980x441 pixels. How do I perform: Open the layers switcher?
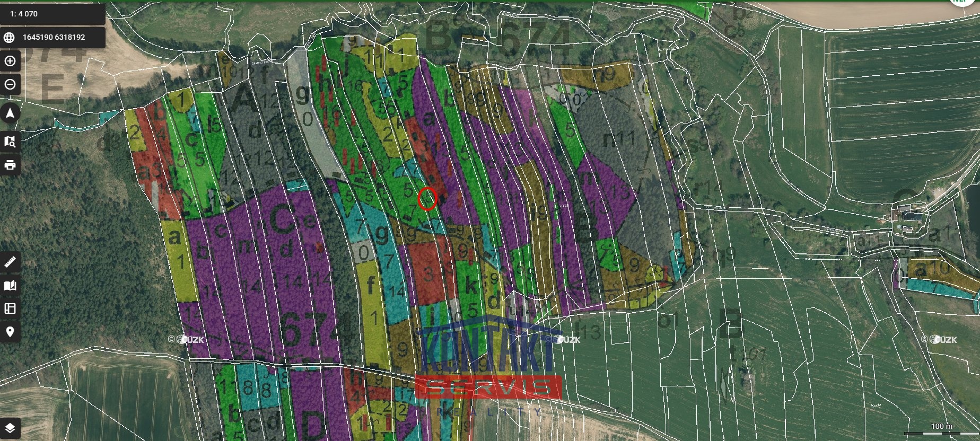coord(10,428)
